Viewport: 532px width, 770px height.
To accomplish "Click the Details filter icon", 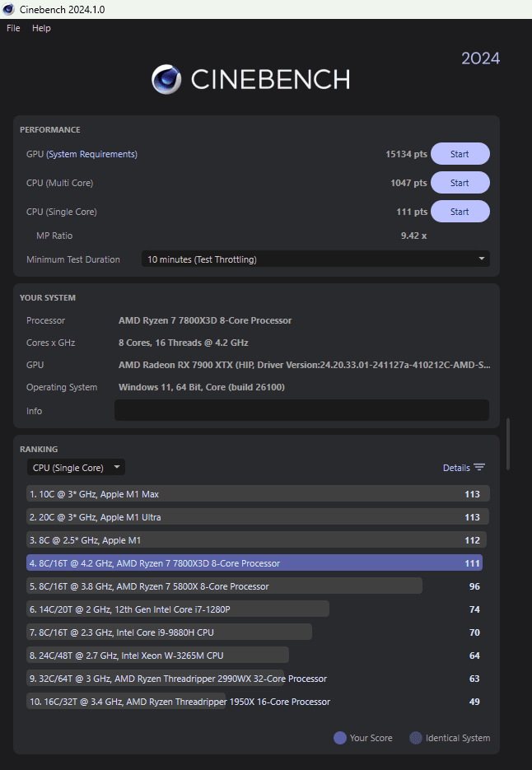I will pos(479,468).
